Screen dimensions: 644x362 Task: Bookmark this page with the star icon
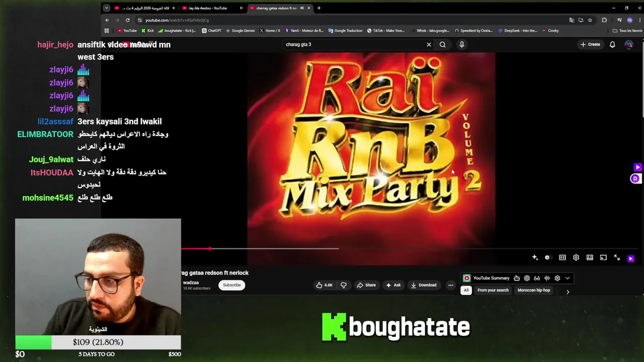click(590, 20)
